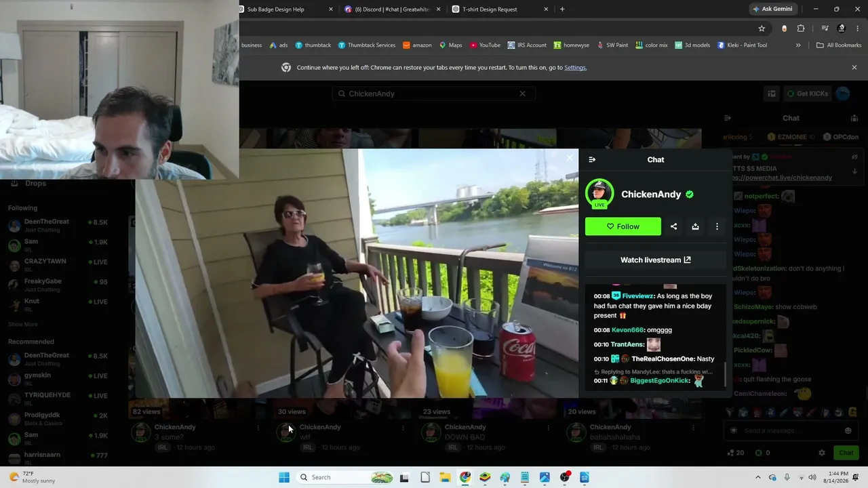This screenshot has height=488, width=868.
Task: Open the IRS Account bookmark
Action: point(527,45)
